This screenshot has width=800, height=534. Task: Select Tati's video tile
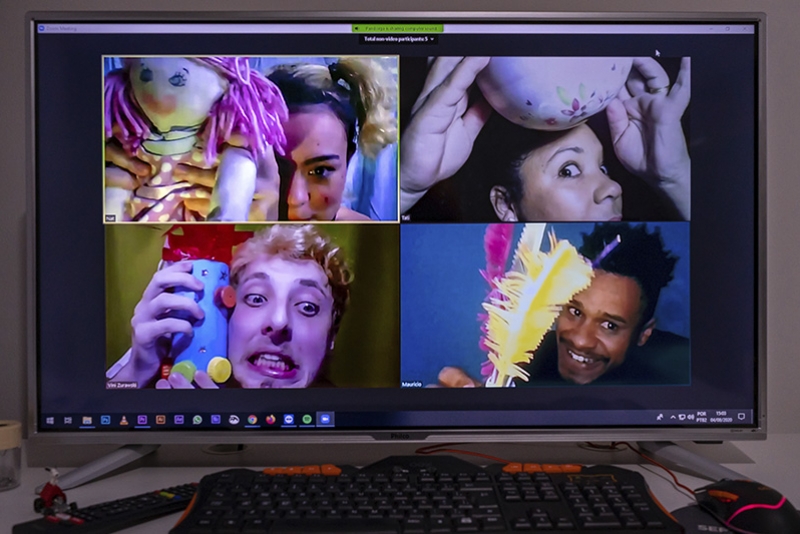click(x=545, y=139)
